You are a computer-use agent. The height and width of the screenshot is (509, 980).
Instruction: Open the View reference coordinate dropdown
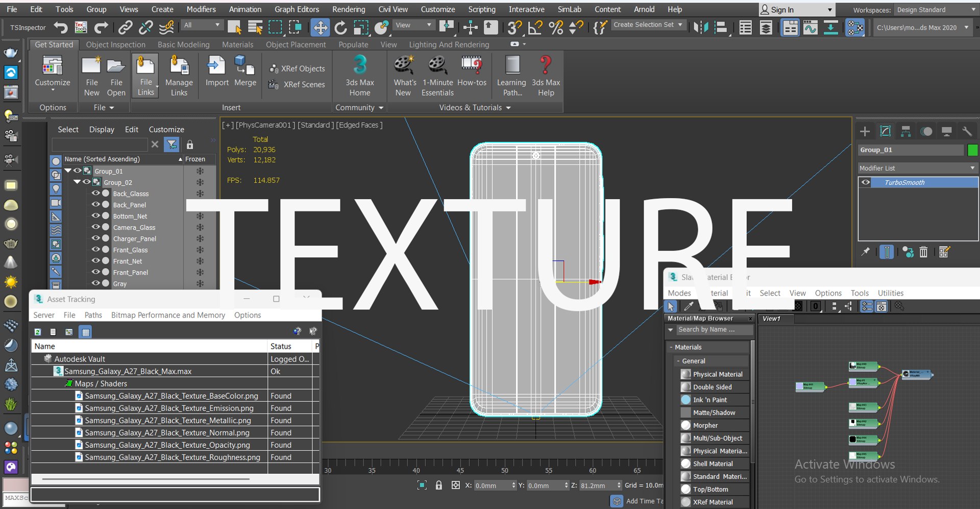click(413, 25)
